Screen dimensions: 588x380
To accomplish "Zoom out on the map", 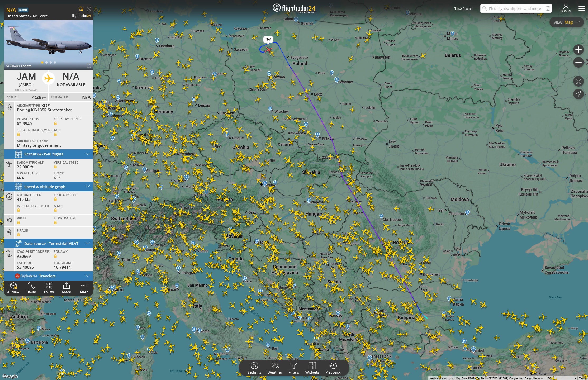I will (578, 62).
